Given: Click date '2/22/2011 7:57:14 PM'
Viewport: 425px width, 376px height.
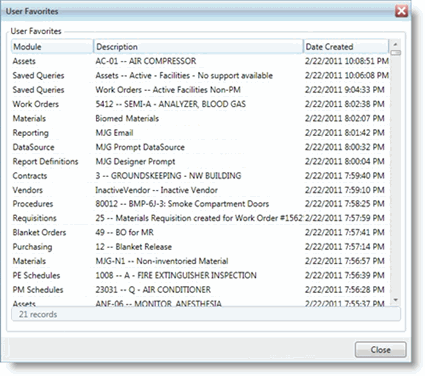Looking at the screenshot, I should point(345,247).
